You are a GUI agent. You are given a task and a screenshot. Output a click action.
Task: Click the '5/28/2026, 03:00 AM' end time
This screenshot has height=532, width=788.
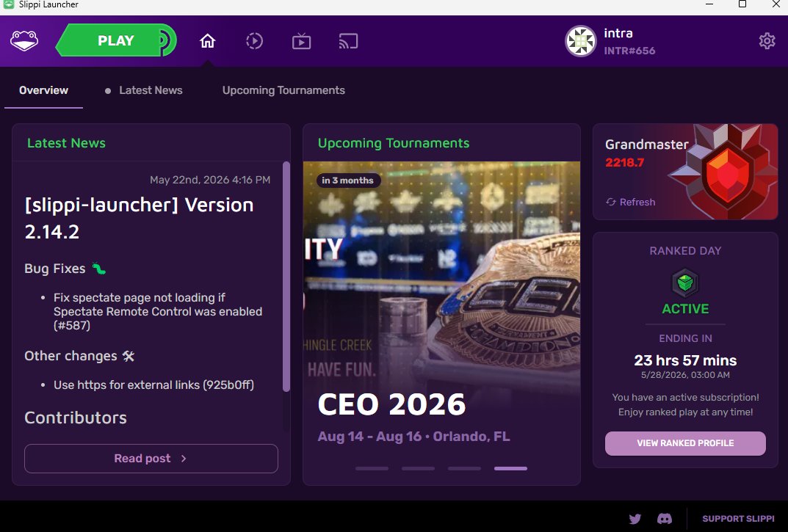tap(685, 375)
